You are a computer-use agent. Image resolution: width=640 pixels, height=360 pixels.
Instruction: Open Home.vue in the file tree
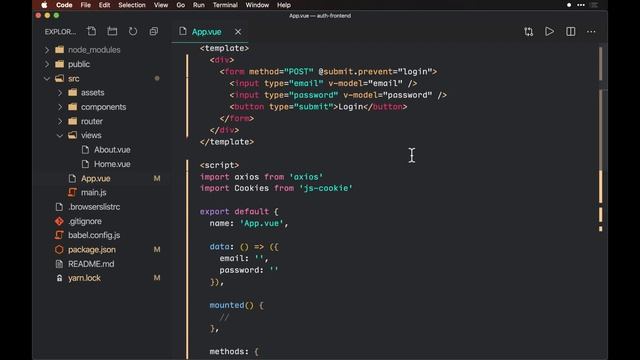(112, 164)
